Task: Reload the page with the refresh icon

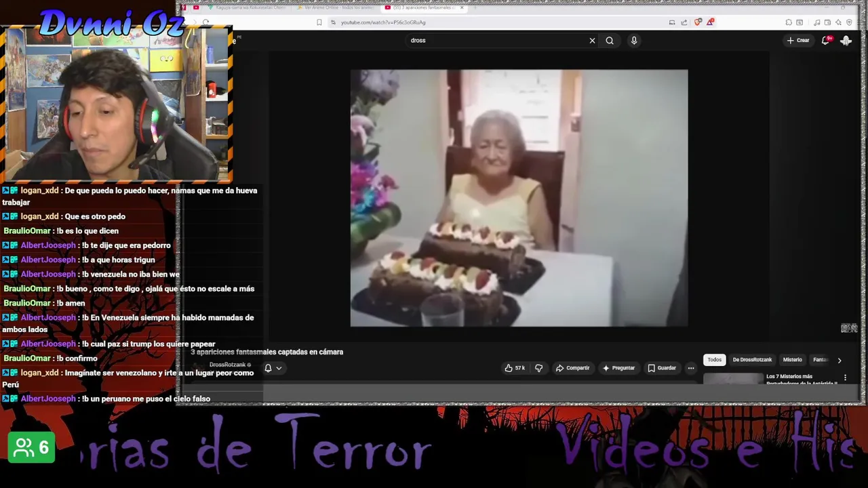Action: 205,22
